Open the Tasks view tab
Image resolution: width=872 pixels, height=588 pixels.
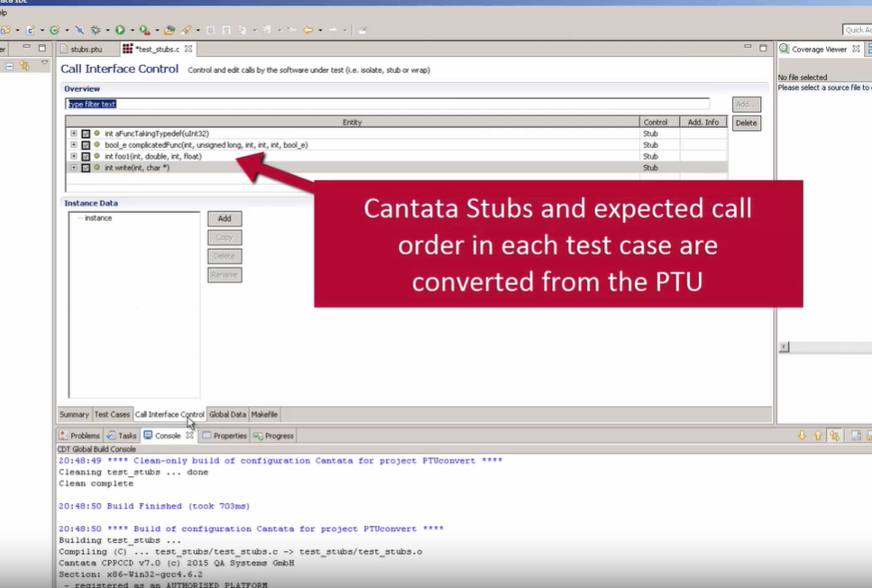click(x=122, y=436)
